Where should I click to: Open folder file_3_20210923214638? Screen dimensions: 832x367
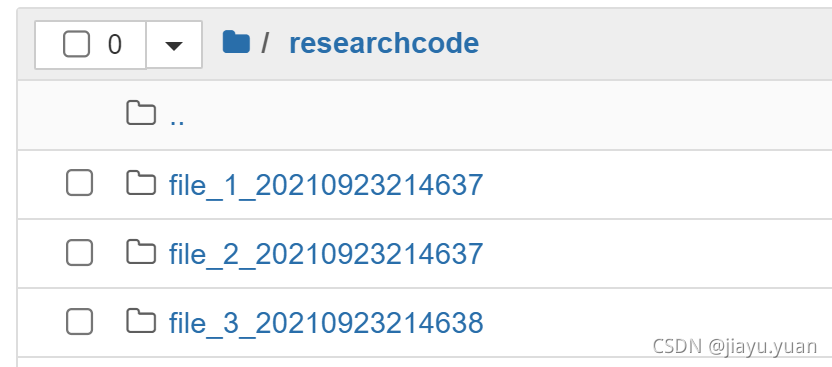(326, 322)
